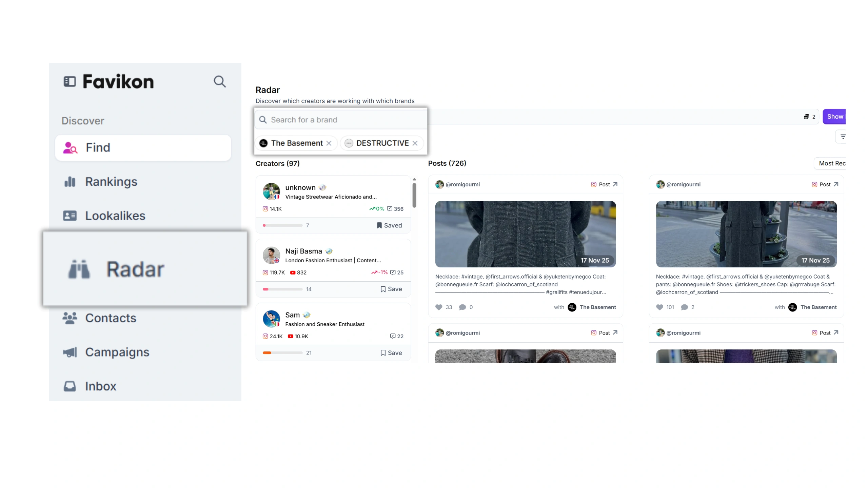Click the heart icon with 33 likes
Screen dimensions: 868x488
(x=439, y=307)
